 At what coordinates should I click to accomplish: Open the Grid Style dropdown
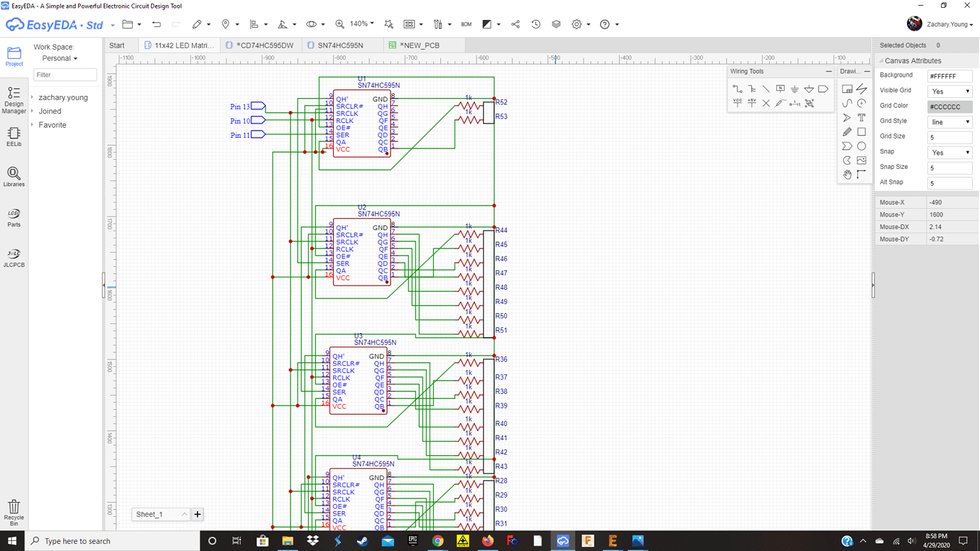tap(949, 121)
